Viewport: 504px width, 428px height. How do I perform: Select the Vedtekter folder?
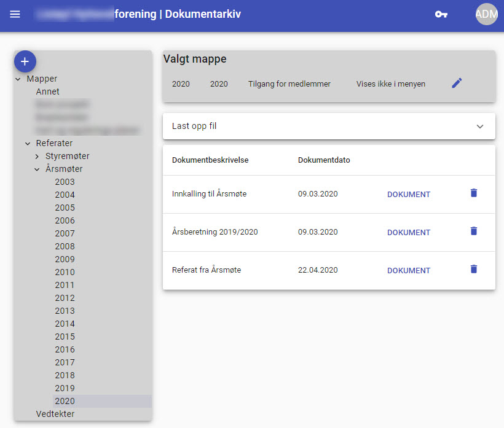tap(55, 414)
